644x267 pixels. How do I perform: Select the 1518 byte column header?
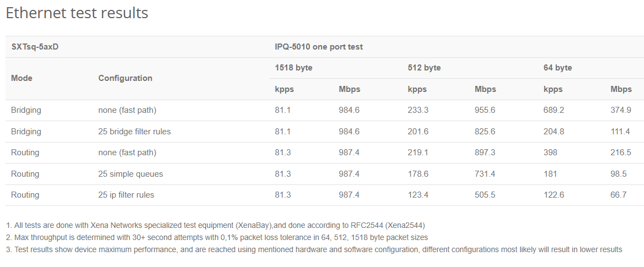coord(294,68)
